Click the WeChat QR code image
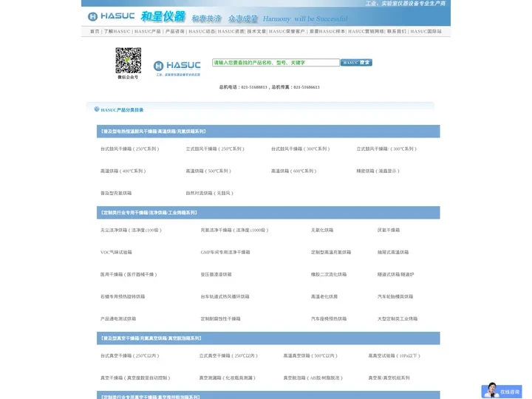The image size is (532, 399). point(129,61)
